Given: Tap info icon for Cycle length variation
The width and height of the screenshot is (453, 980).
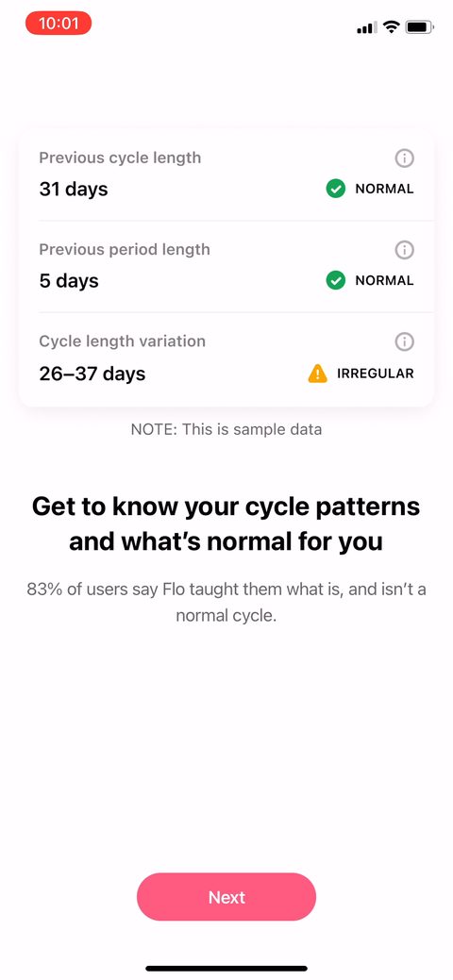Looking at the screenshot, I should pos(405,341).
